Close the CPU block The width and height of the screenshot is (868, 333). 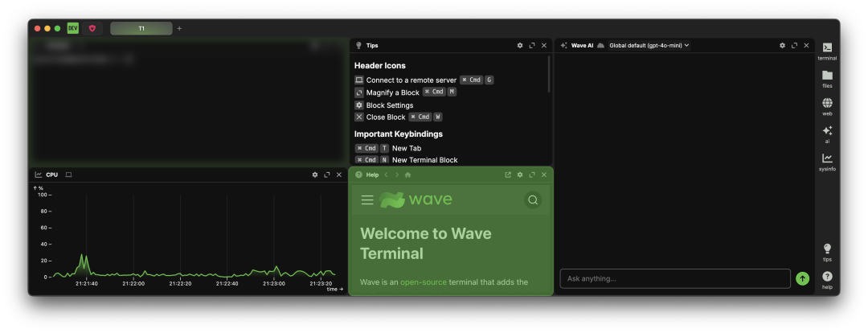coord(339,175)
